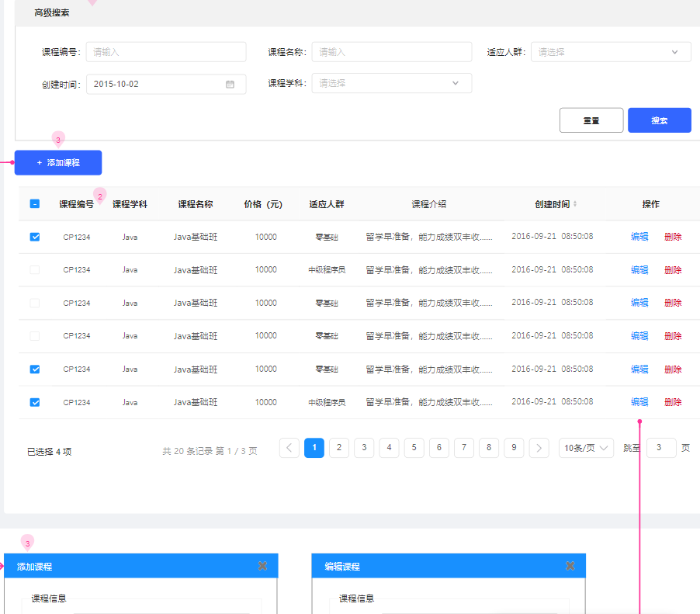This screenshot has width=700, height=614.
Task: Open the 10条/页 page-size dropdown
Action: coord(585,448)
